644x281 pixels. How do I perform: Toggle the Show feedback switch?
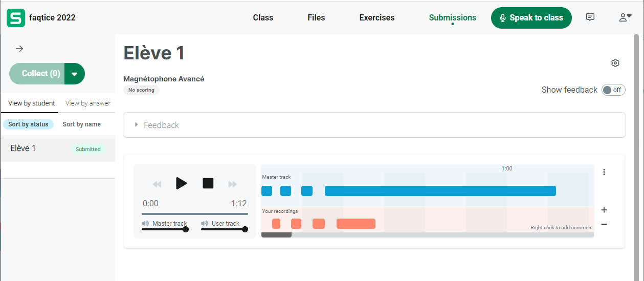point(613,90)
